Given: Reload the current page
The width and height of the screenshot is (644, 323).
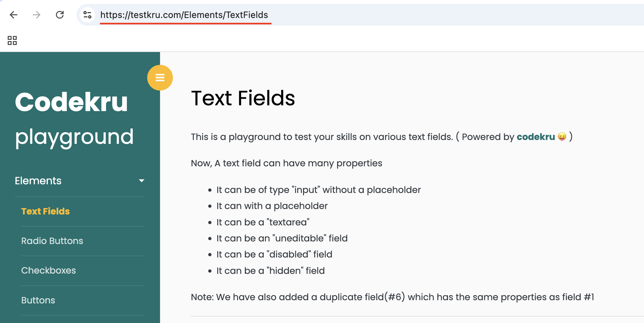Looking at the screenshot, I should click(60, 15).
